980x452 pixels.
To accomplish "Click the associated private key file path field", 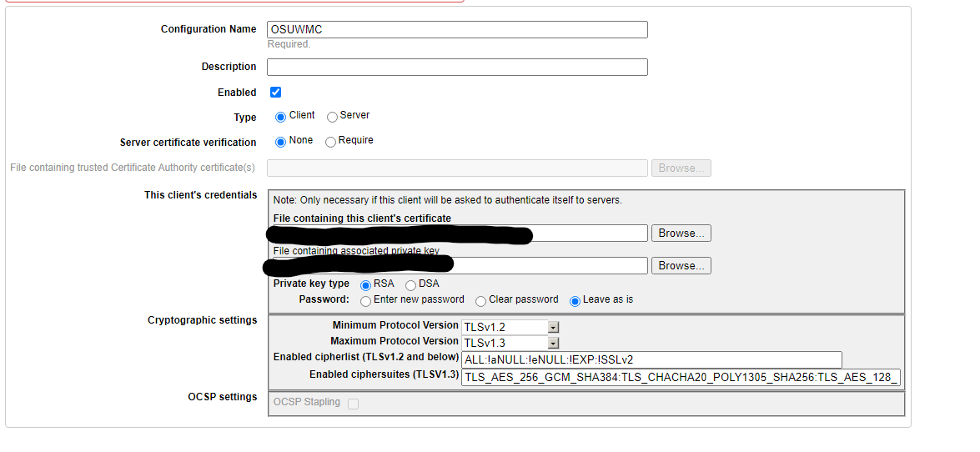I will click(x=460, y=266).
